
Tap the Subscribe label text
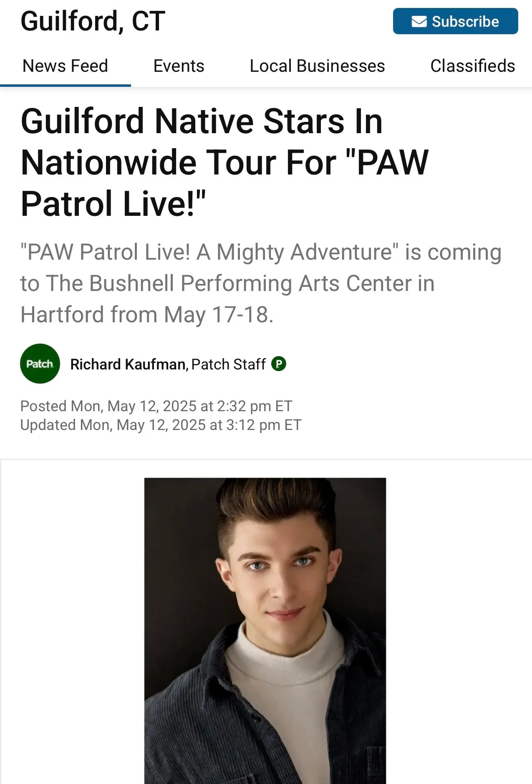[465, 21]
